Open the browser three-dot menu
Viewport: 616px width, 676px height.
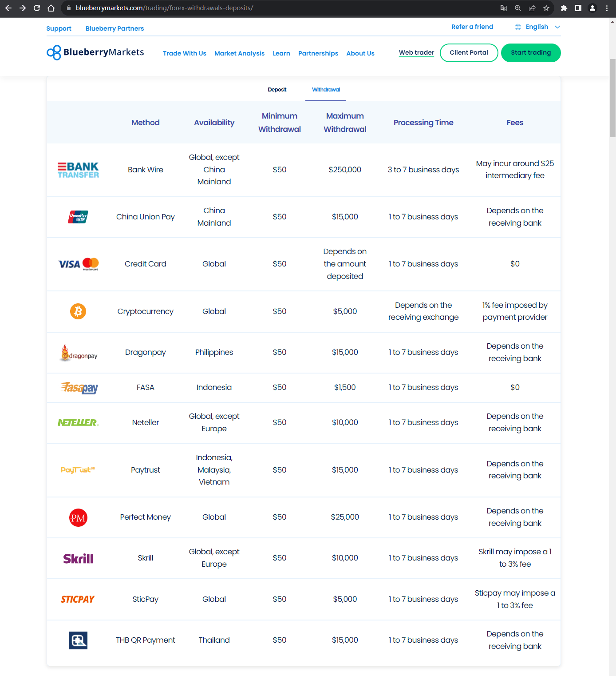(607, 8)
